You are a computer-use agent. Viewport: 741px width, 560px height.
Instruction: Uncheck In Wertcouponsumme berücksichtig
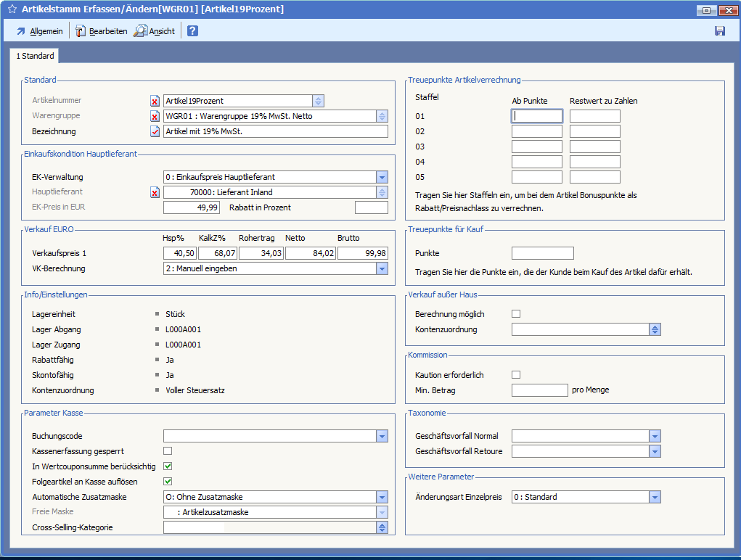click(168, 466)
